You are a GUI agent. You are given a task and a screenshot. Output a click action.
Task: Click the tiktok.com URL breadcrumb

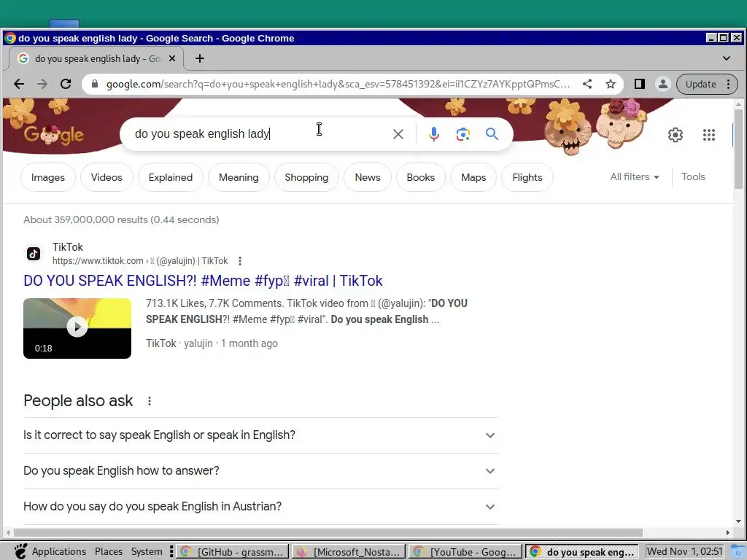pyautogui.click(x=140, y=261)
